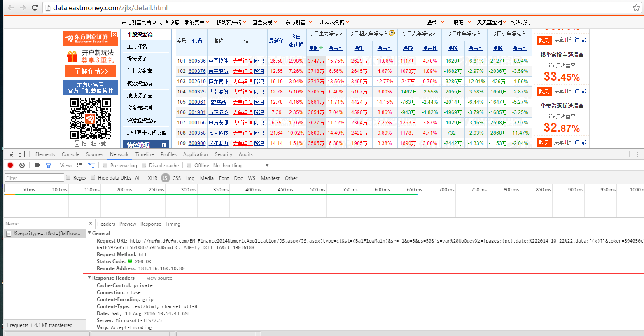
Task: Click 详情 link for 华宝资源优选混合
Action: click(581, 142)
